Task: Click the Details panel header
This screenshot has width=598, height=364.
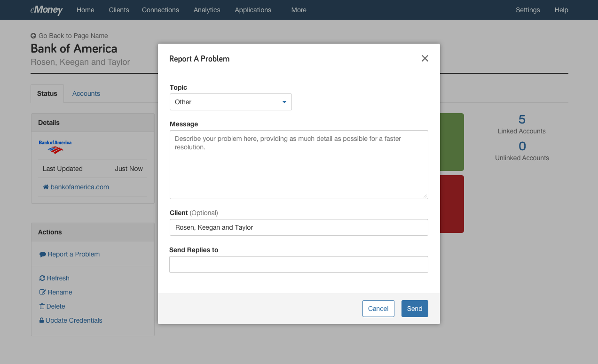Action: click(93, 123)
